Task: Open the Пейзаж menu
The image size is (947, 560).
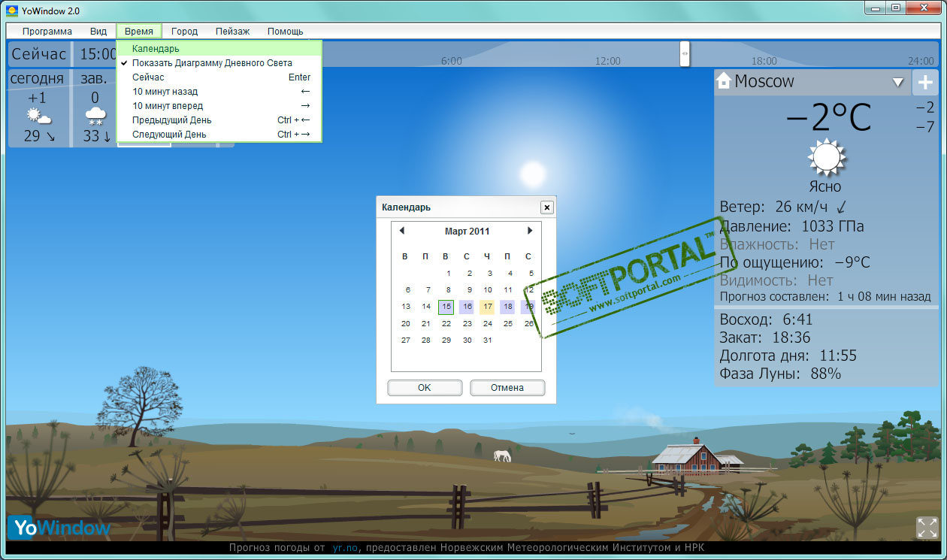Action: (x=232, y=32)
